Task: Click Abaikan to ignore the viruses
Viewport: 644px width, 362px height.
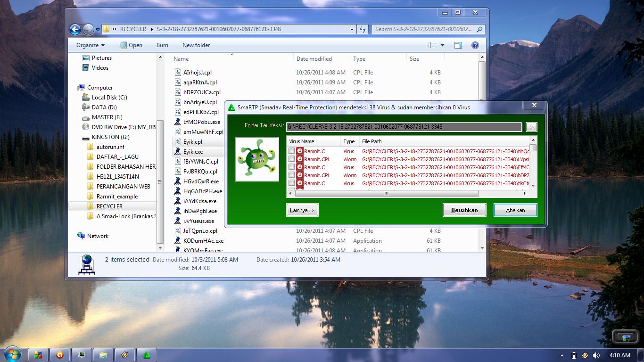Action: [515, 210]
